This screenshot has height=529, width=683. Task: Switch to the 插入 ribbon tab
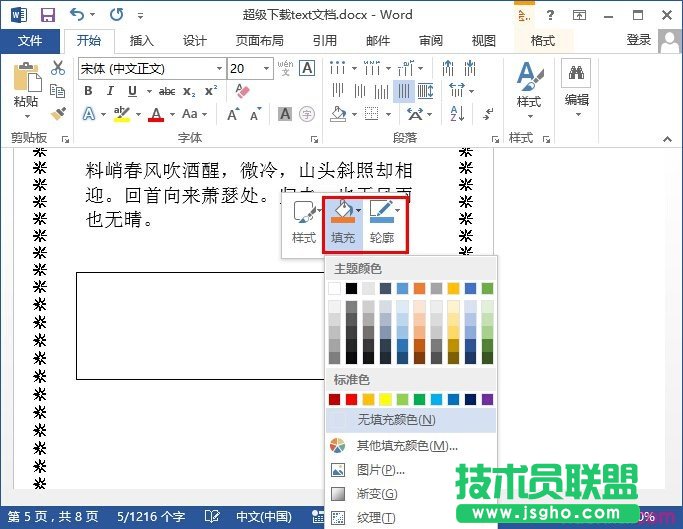pos(142,40)
